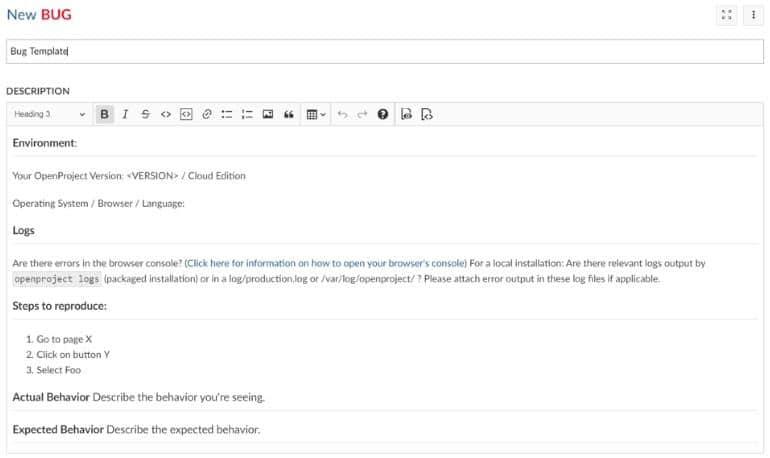Activate fullscreen view button
This screenshot has width=770, height=458.
pyautogui.click(x=727, y=15)
